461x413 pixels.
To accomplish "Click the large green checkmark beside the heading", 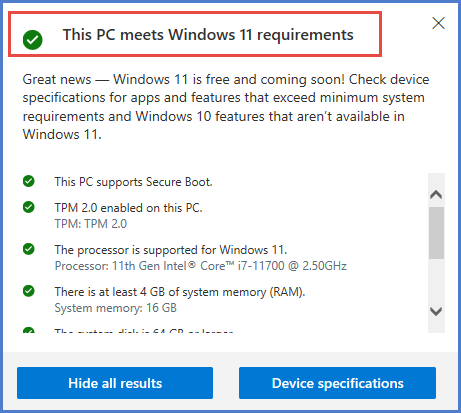I will pyautogui.click(x=33, y=40).
